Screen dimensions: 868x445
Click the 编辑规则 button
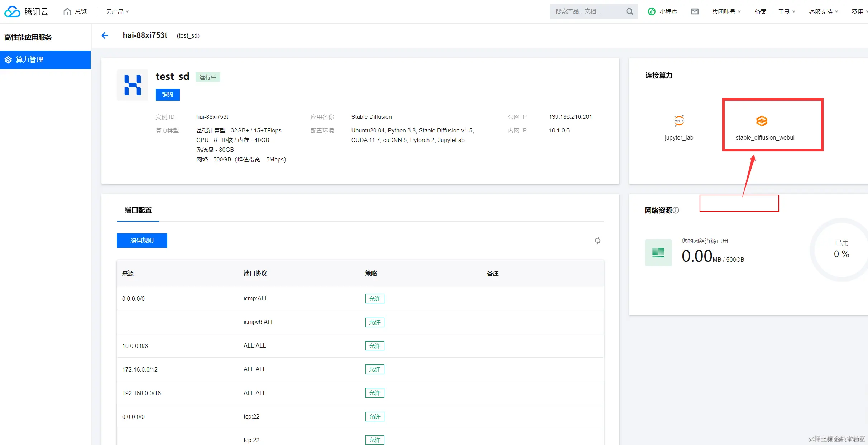click(x=142, y=241)
